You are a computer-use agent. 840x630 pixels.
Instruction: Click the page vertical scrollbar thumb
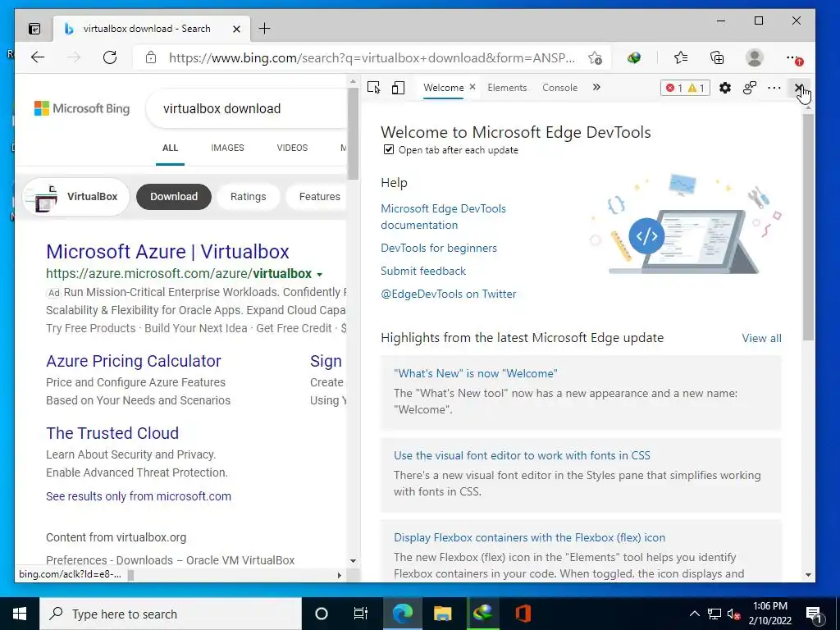click(x=353, y=134)
